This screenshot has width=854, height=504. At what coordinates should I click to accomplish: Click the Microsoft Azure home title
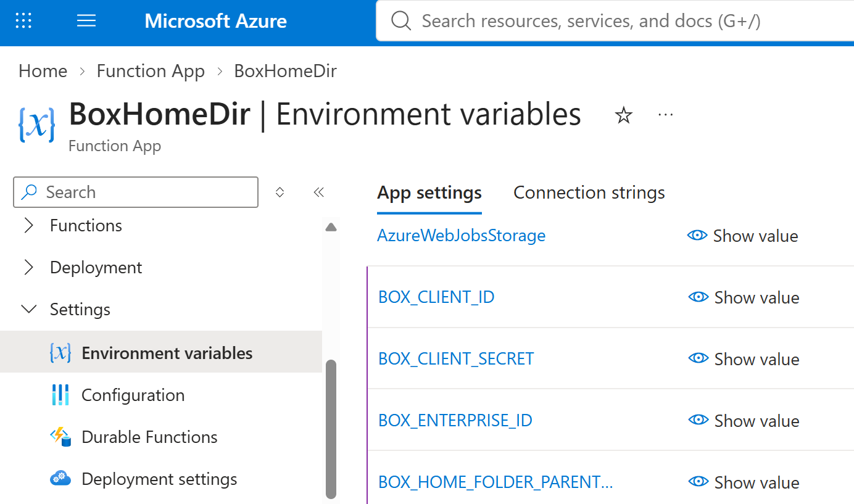215,21
